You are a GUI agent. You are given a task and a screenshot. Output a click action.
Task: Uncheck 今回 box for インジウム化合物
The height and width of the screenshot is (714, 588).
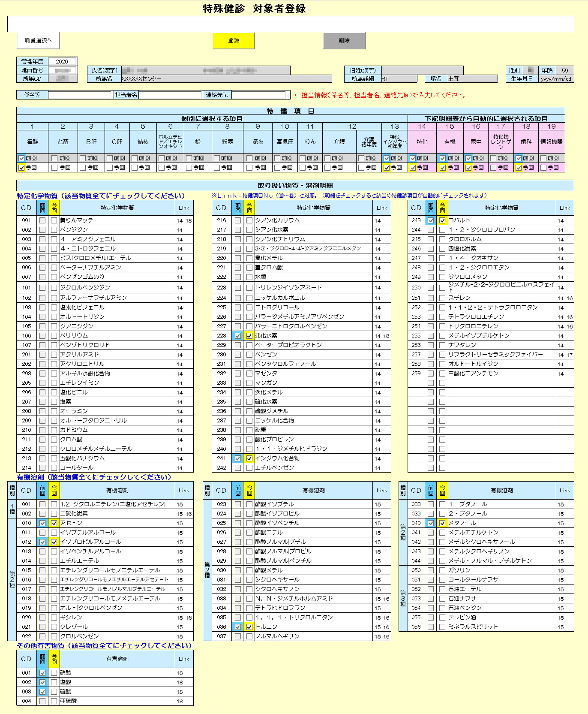pos(249,458)
